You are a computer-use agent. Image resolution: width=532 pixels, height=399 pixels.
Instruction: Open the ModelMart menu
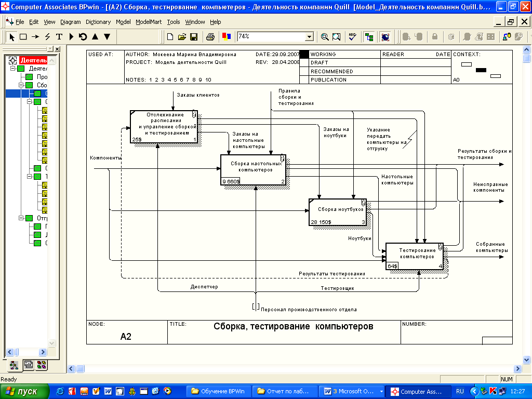149,22
